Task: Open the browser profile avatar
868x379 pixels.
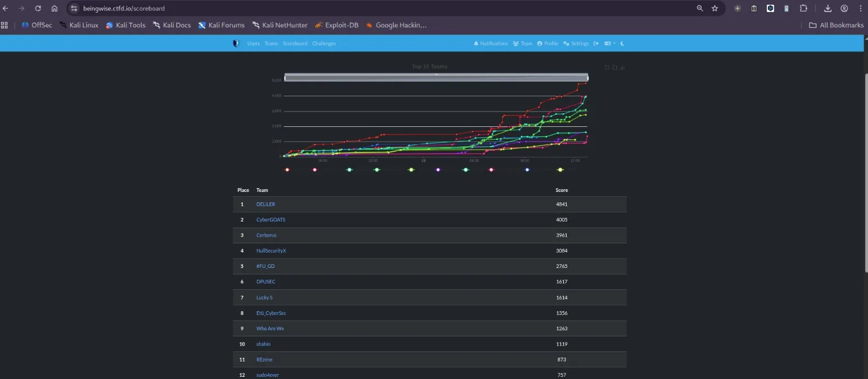Action: (x=844, y=8)
